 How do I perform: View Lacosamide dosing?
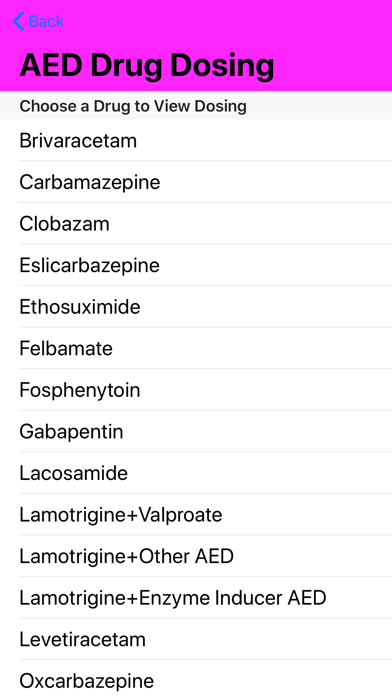196,473
